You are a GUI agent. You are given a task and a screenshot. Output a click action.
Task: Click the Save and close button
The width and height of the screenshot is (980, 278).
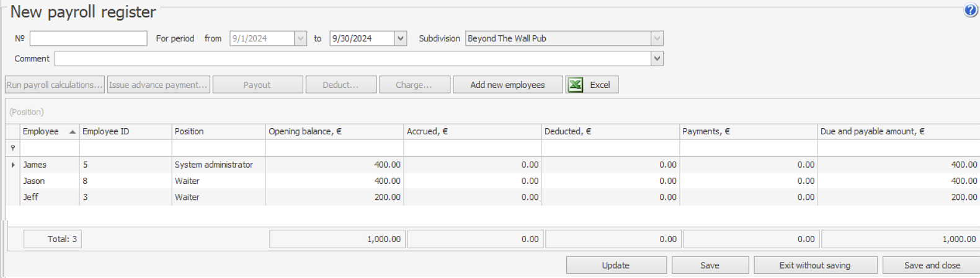pyautogui.click(x=931, y=265)
